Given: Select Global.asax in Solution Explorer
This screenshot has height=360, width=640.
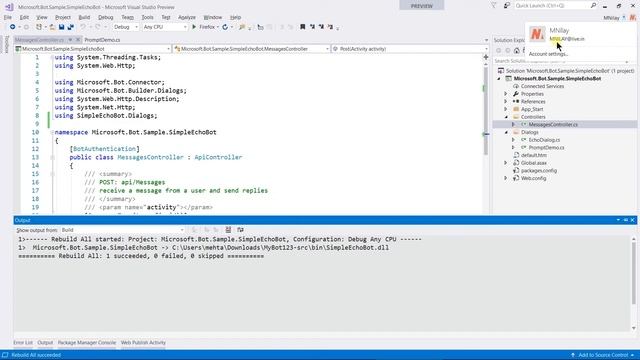Looking at the screenshot, I should [x=533, y=163].
